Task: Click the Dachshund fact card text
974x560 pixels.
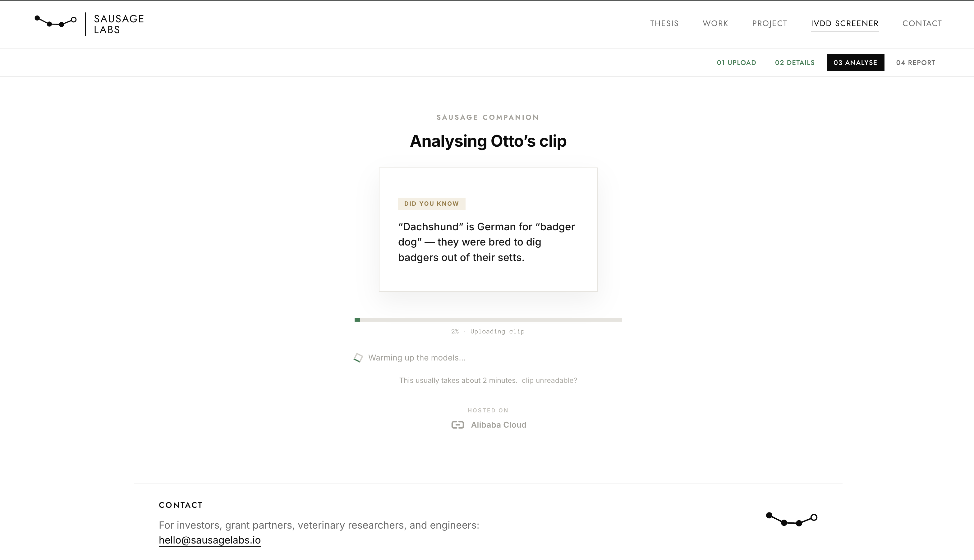Action: coord(486,242)
